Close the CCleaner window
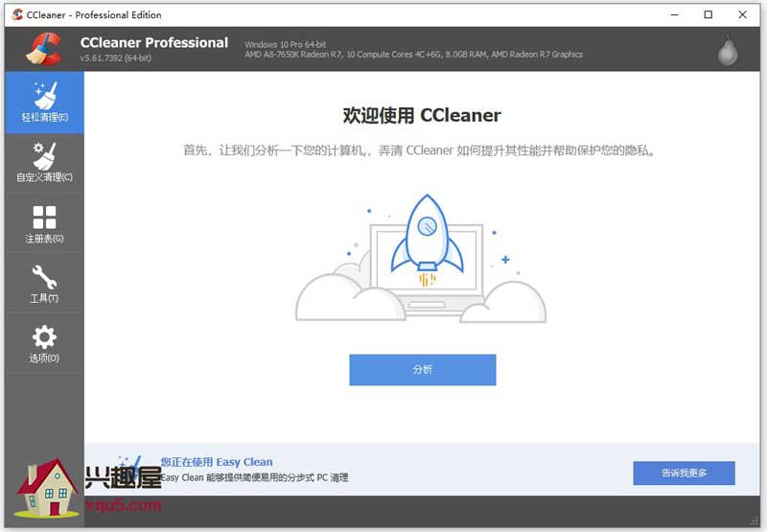767x532 pixels. pos(742,14)
